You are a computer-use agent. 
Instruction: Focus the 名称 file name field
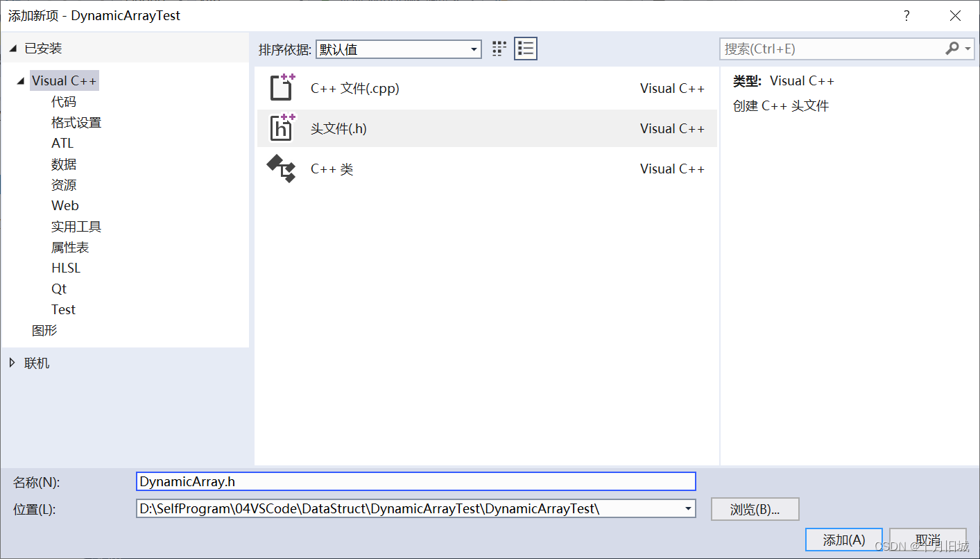coord(416,481)
